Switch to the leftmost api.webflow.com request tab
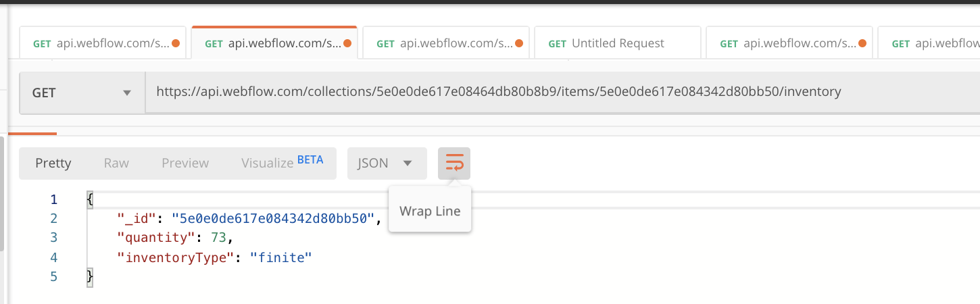 coord(101,44)
